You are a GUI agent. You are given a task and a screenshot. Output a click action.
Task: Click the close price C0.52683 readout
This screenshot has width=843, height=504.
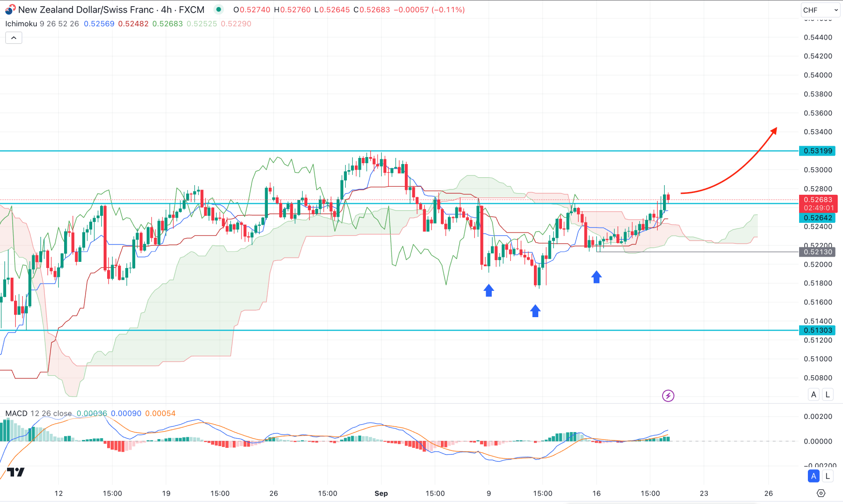coord(372,10)
